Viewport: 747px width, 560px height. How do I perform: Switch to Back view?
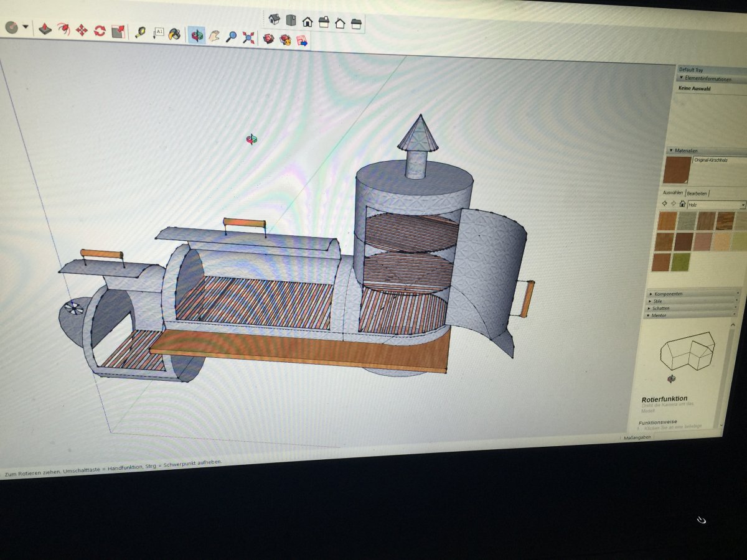[340, 24]
